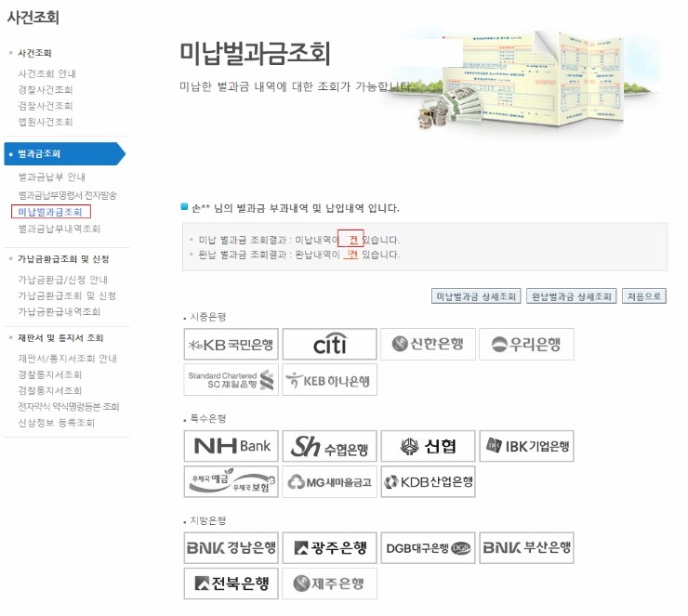Image resolution: width=688 pixels, height=616 pixels.
Task: Open 벌과금납부명령서 전자발송 link
Action: (67, 195)
